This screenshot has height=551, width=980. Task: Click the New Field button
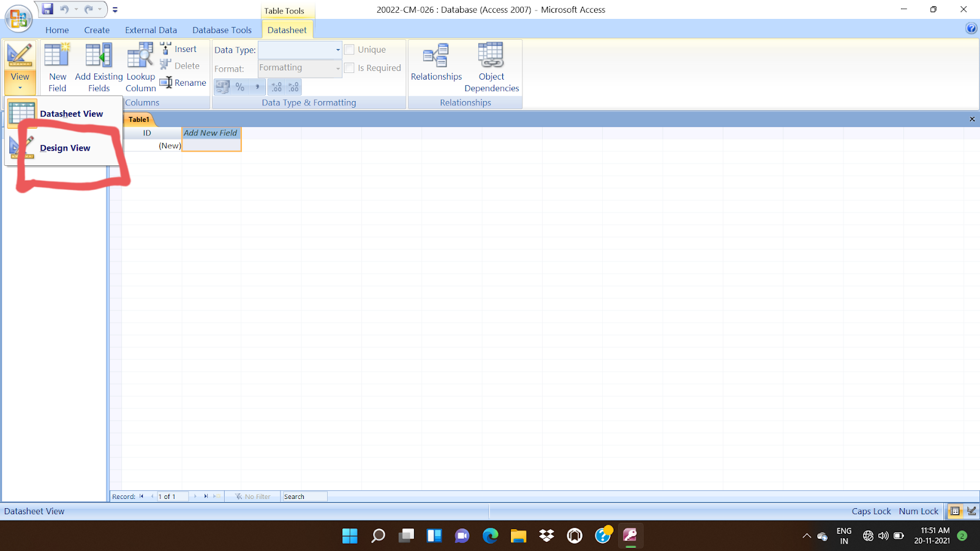pyautogui.click(x=58, y=67)
